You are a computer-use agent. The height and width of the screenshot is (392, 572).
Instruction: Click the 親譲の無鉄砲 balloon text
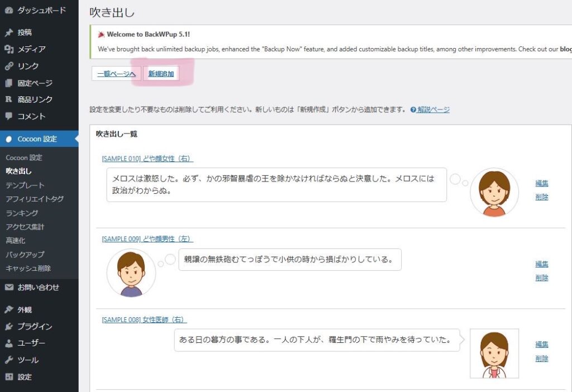point(289,260)
